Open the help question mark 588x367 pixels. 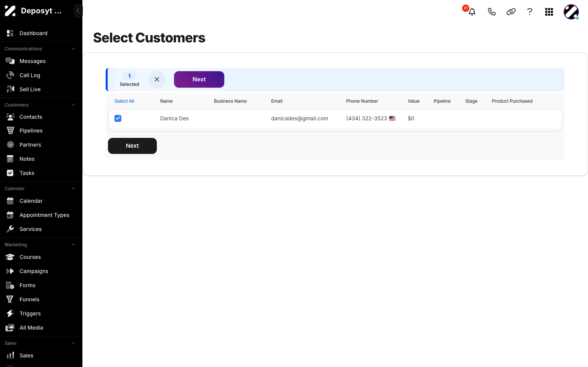(530, 12)
